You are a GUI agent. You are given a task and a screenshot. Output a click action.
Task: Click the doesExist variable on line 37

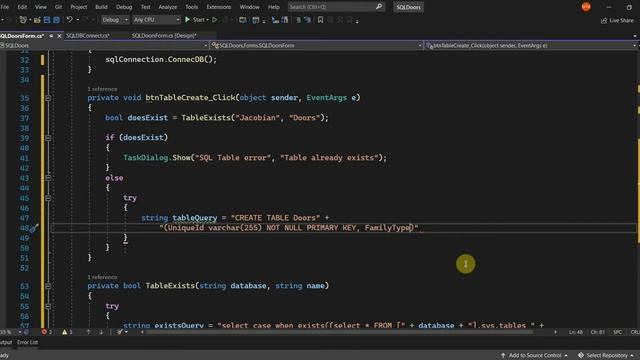[147, 118]
